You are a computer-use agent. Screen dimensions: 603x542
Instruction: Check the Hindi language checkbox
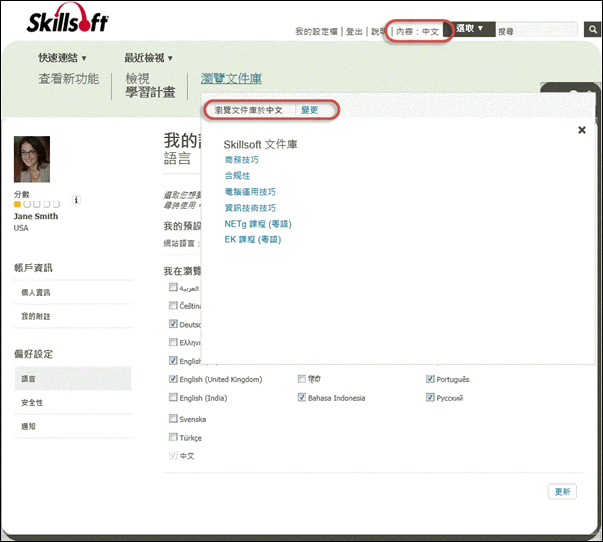click(302, 379)
